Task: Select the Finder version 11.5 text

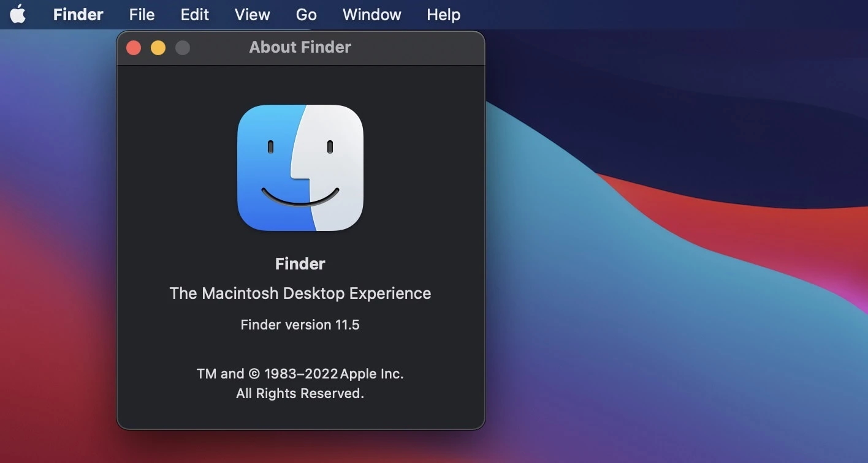Action: pos(300,325)
